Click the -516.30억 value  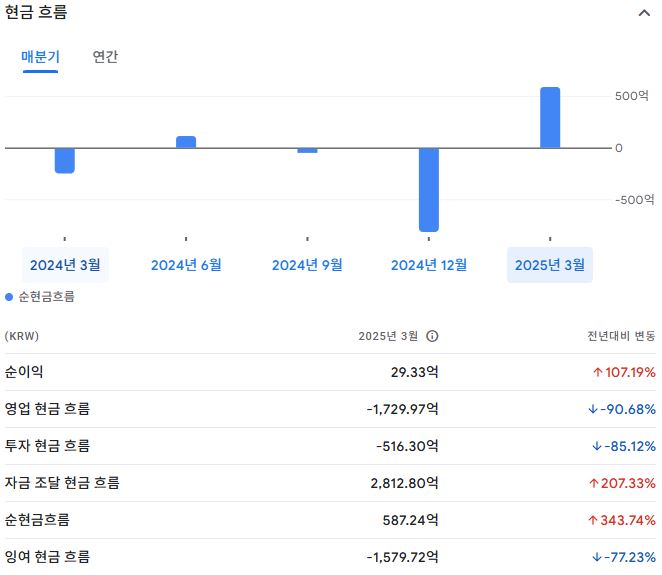point(407,446)
